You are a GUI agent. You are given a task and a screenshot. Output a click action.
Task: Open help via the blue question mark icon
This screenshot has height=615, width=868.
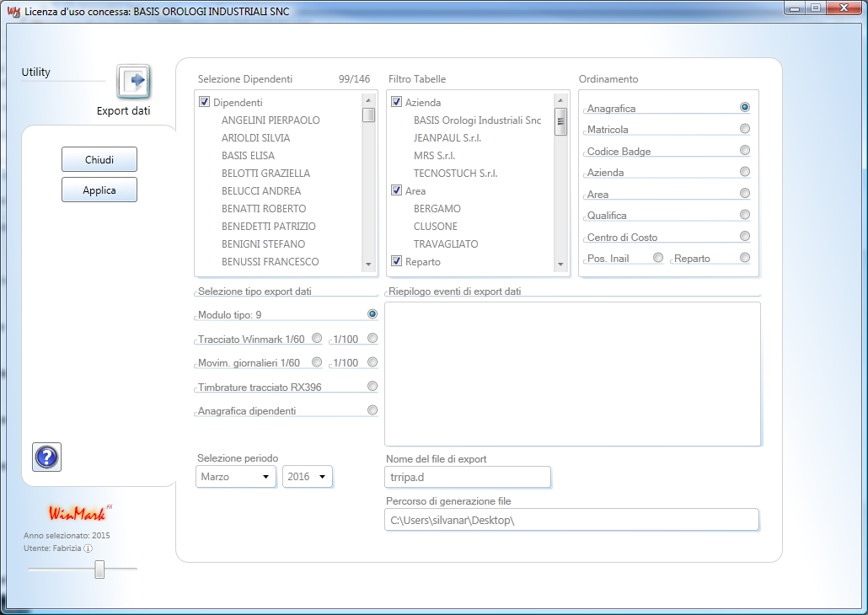46,457
